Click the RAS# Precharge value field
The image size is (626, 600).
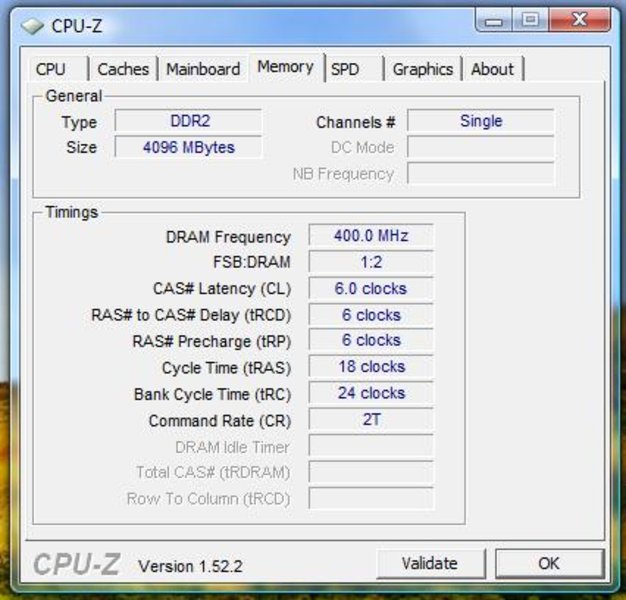pyautogui.click(x=371, y=340)
